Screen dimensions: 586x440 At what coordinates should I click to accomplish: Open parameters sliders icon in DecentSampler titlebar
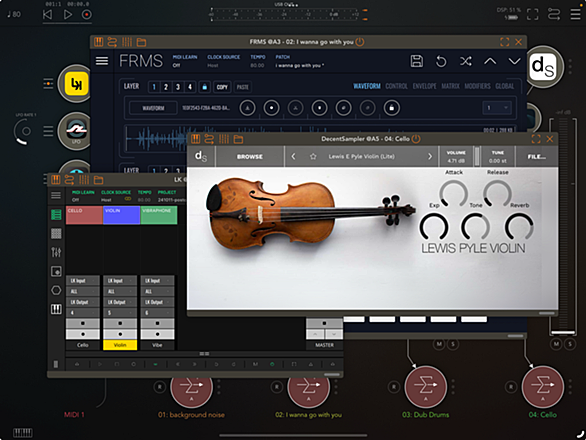point(224,139)
